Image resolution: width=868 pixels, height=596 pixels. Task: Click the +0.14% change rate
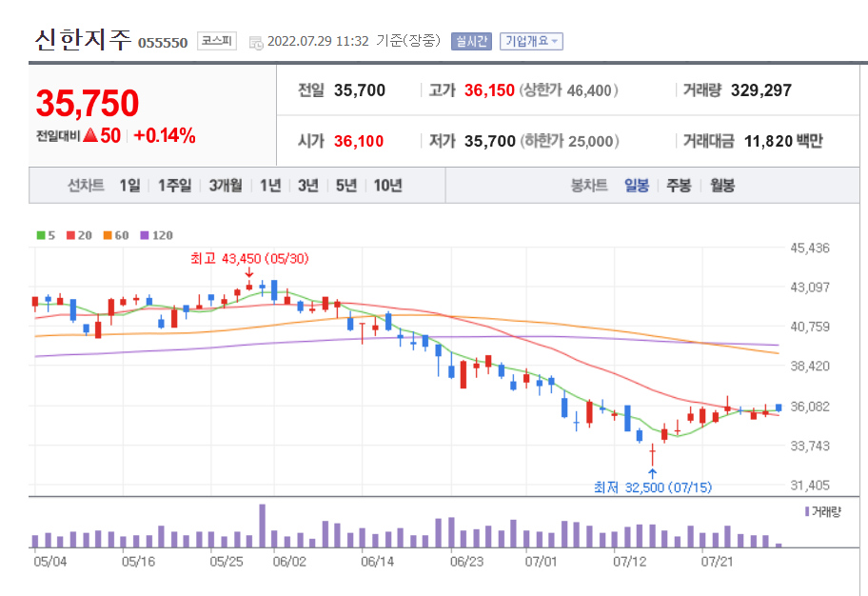(165, 135)
